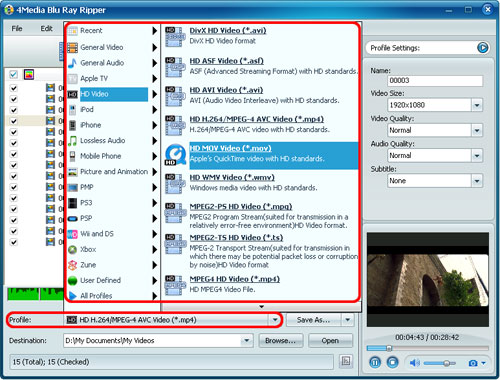
Task: Uncheck the third title checkbox in the list
Action: [14, 110]
